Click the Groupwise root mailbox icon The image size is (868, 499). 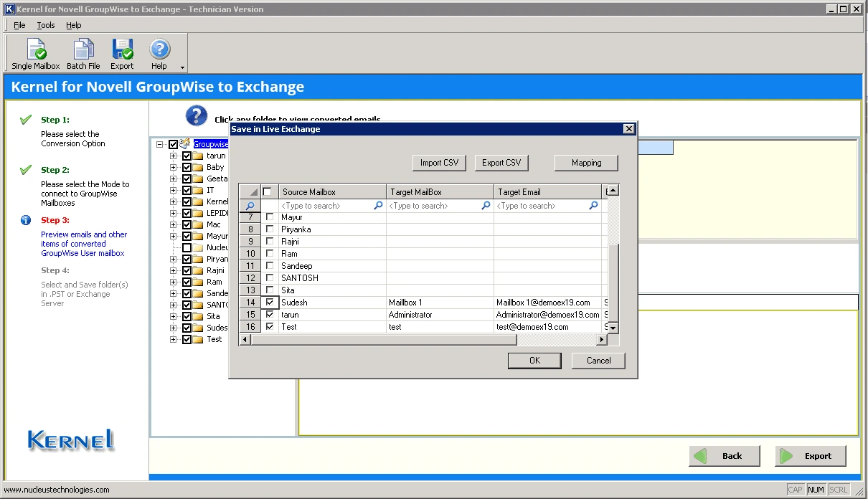185,144
